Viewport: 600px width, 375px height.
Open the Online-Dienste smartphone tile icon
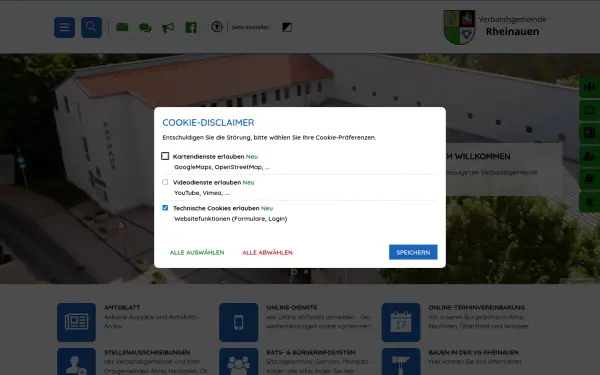pyautogui.click(x=238, y=322)
